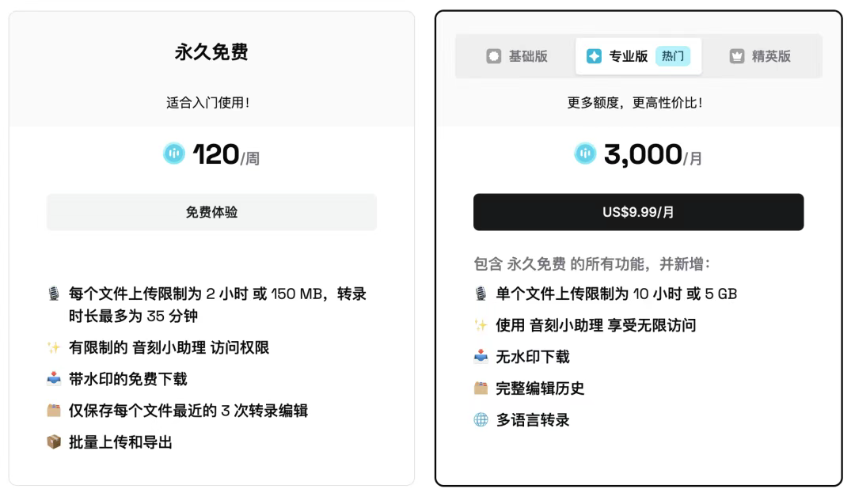Click the 免费体验 button
This screenshot has height=504, width=855.
[x=211, y=212]
